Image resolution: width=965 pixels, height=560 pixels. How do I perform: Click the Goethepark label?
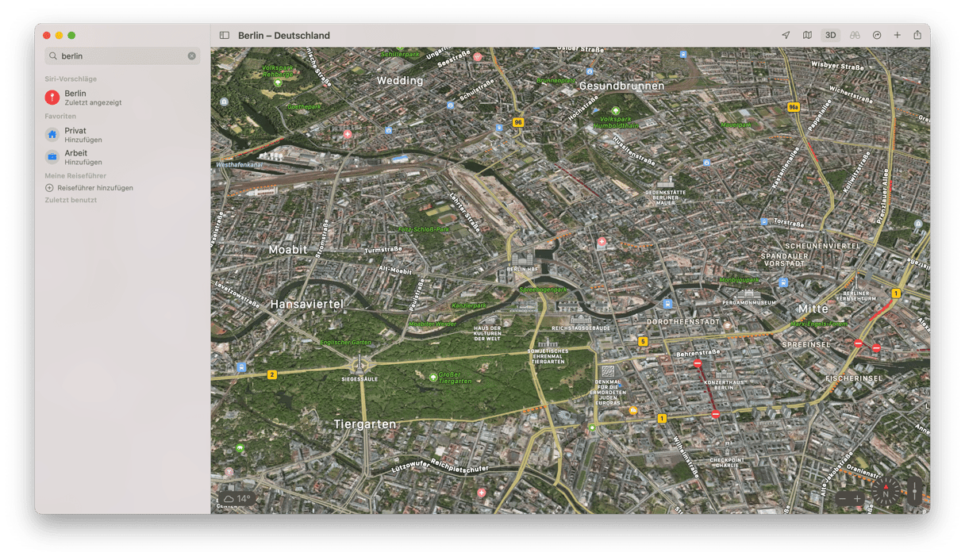click(x=304, y=106)
